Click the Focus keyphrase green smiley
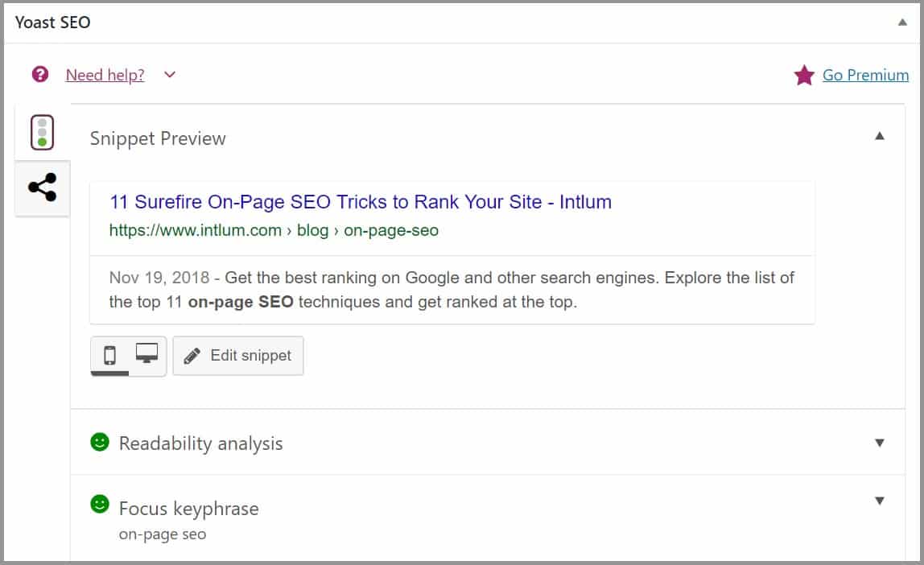 [x=100, y=504]
